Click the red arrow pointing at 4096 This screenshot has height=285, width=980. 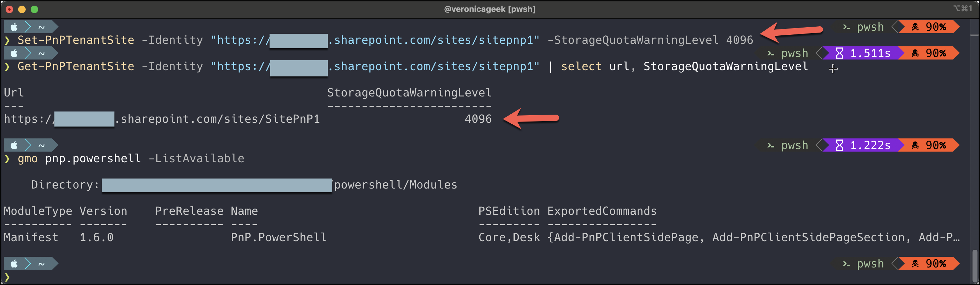coord(533,118)
